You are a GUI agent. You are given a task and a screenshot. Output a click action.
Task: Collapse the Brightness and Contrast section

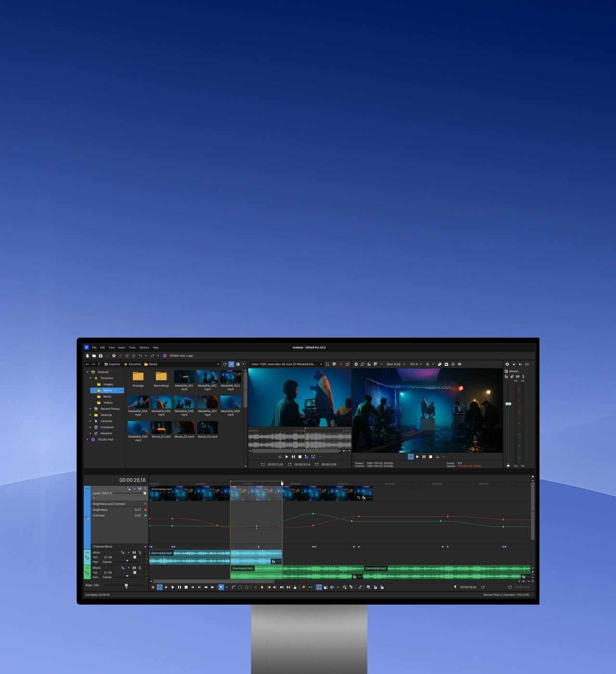145,504
